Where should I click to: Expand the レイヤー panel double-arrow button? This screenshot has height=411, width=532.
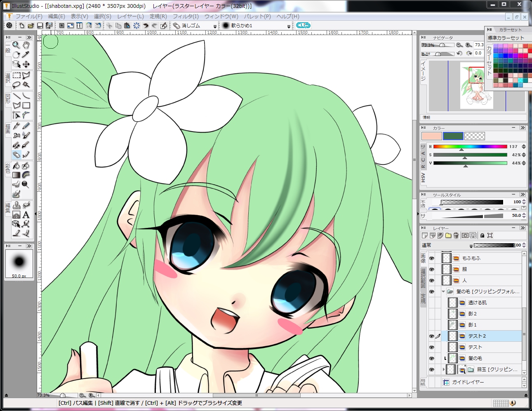point(523,228)
